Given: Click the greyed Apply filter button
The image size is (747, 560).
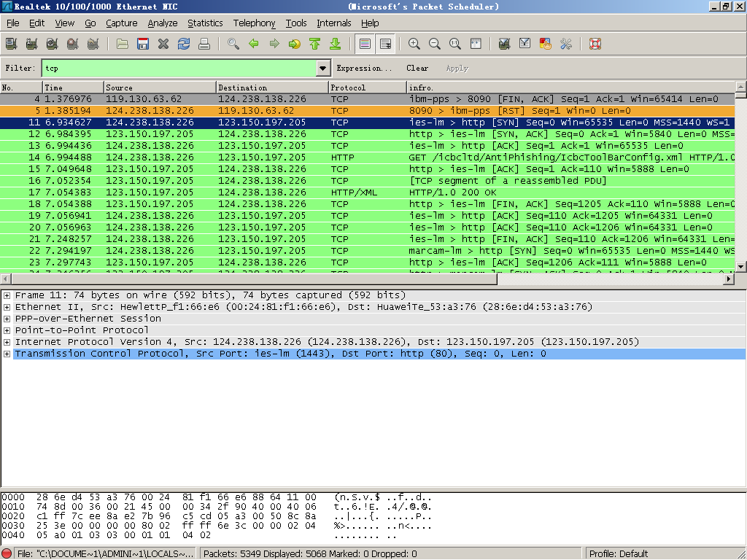Looking at the screenshot, I should pyautogui.click(x=457, y=68).
